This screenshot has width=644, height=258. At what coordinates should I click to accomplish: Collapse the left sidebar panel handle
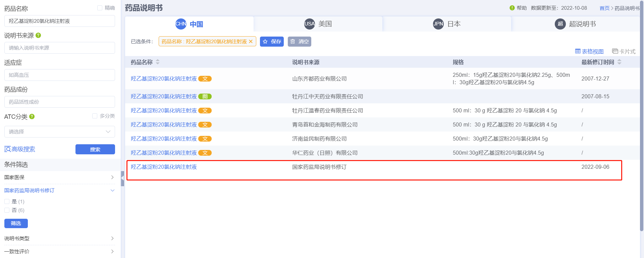point(122,178)
